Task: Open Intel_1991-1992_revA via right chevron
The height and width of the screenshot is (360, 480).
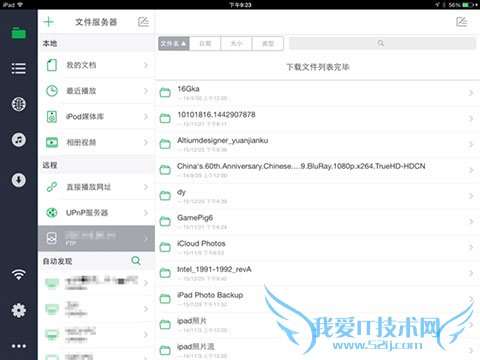Action: [x=471, y=273]
